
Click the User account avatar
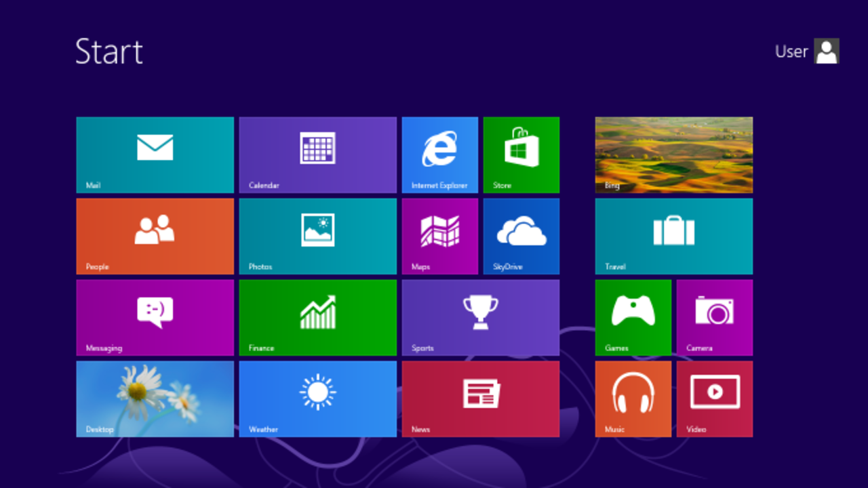point(826,52)
